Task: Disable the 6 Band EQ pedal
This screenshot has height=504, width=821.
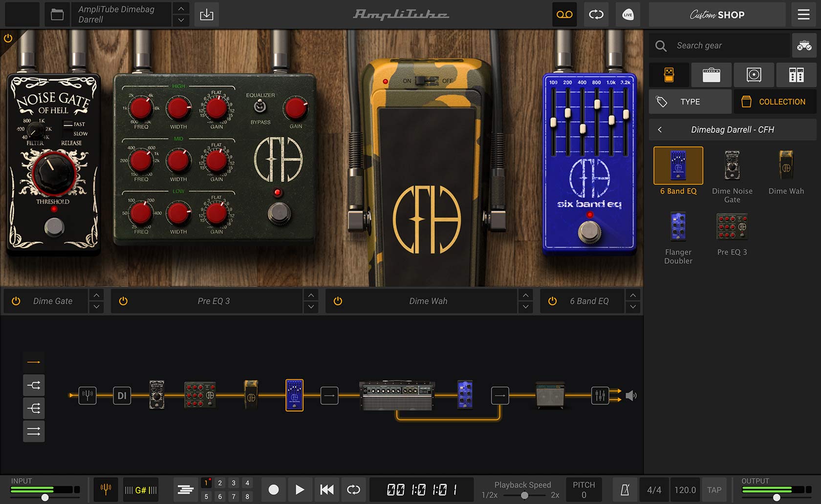Action: [x=552, y=301]
